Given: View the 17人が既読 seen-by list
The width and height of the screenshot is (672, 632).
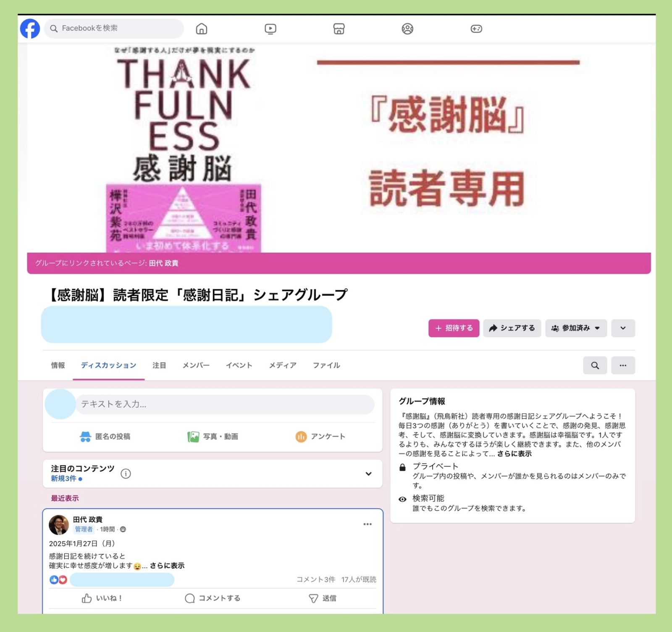Looking at the screenshot, I should (359, 580).
